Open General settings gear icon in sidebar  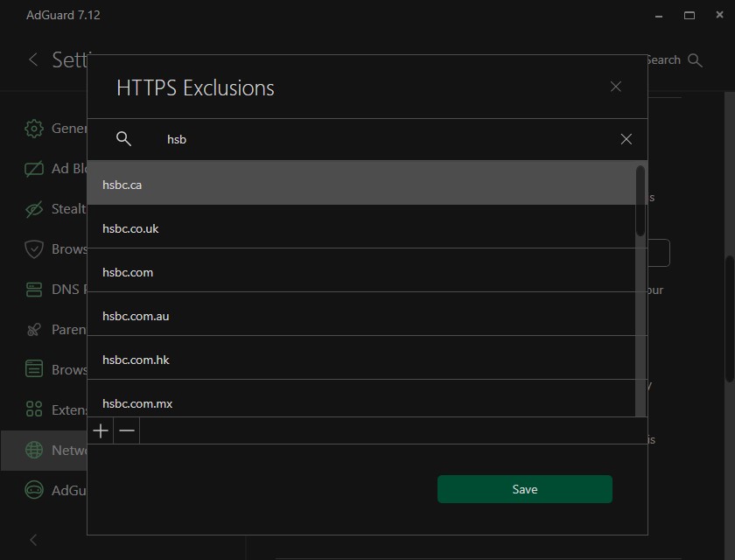tap(34, 129)
